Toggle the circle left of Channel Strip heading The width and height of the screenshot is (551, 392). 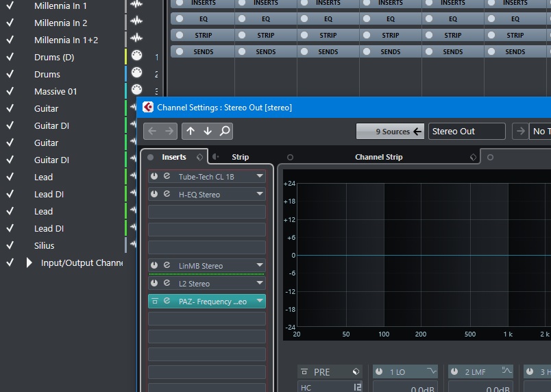[x=290, y=157]
